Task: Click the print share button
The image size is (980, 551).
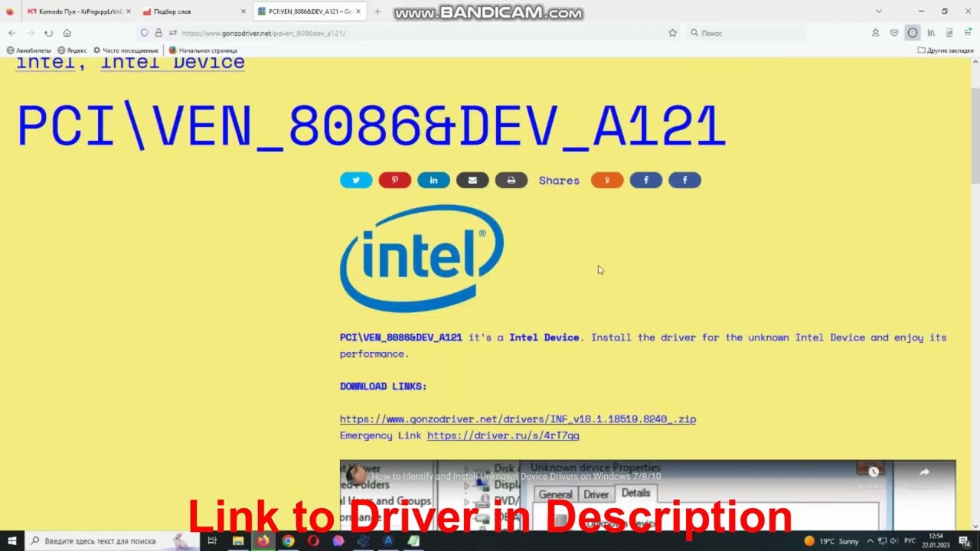Action: coord(511,180)
